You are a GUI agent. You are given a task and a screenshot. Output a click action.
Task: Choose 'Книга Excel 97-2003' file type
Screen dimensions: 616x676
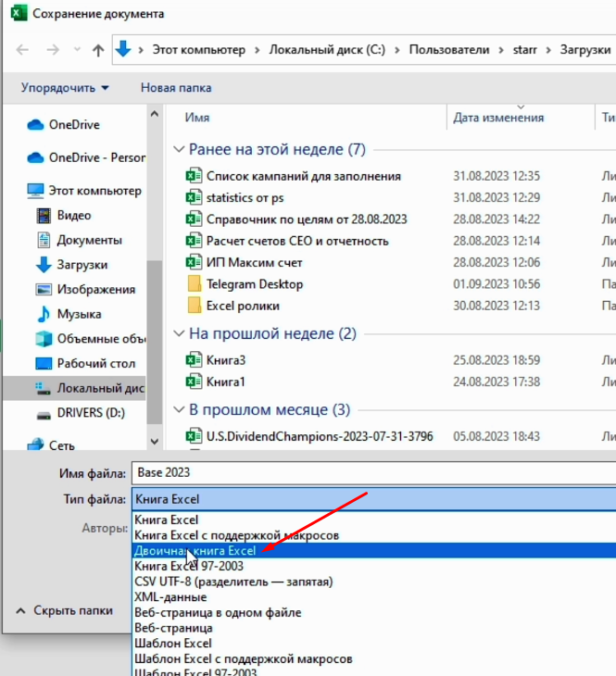374,566
